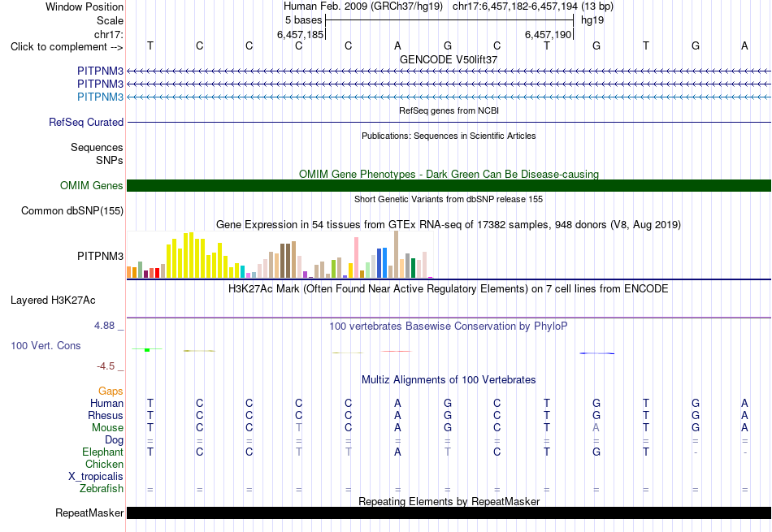Open OMIM Genes track label

click(91, 185)
